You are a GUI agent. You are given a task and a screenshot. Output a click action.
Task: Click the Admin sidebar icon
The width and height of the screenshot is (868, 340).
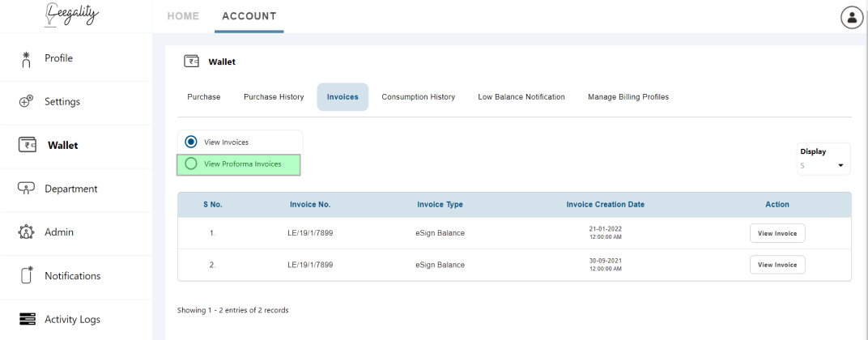pyautogui.click(x=27, y=232)
